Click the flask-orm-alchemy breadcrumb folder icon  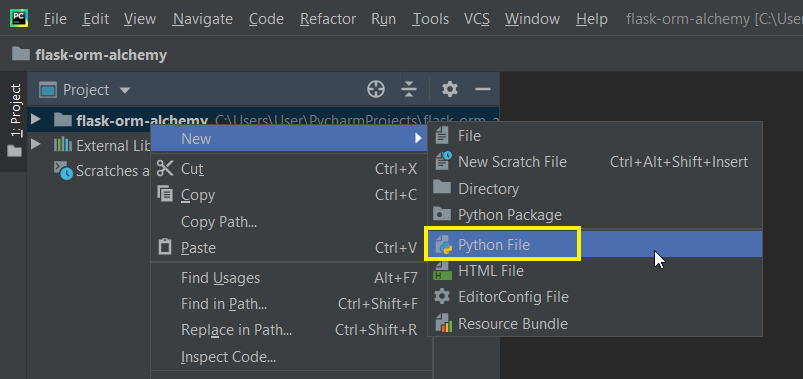[21, 54]
